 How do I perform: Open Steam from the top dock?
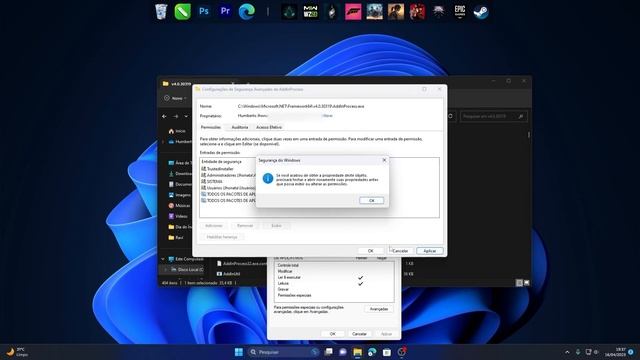coord(481,12)
